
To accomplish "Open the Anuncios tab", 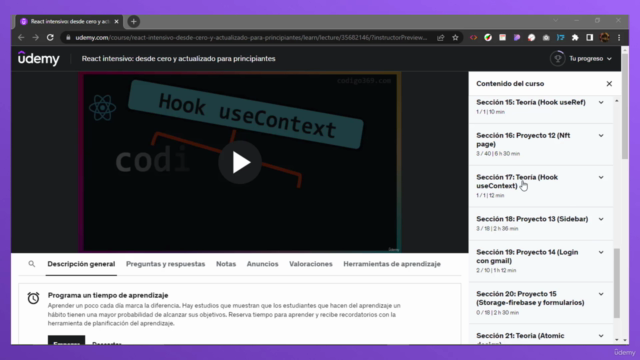I will click(x=262, y=264).
